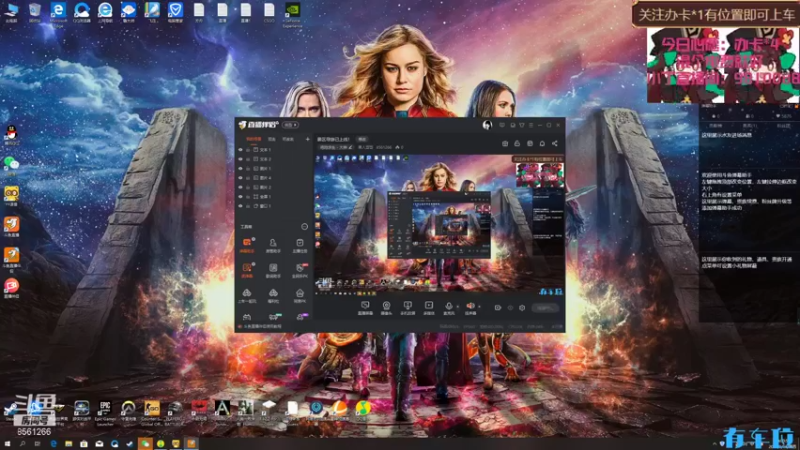Open the house-shaped toolbox tool

click(x=299, y=295)
